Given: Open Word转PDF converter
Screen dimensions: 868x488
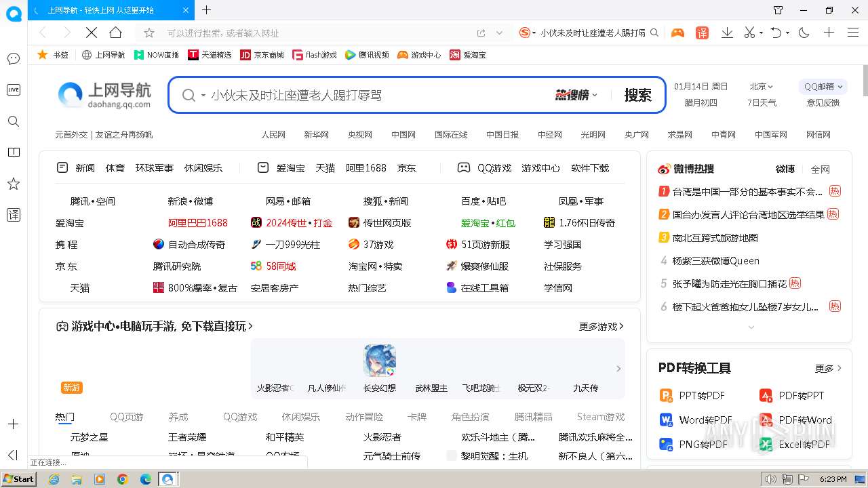Looking at the screenshot, I should click(696, 420).
